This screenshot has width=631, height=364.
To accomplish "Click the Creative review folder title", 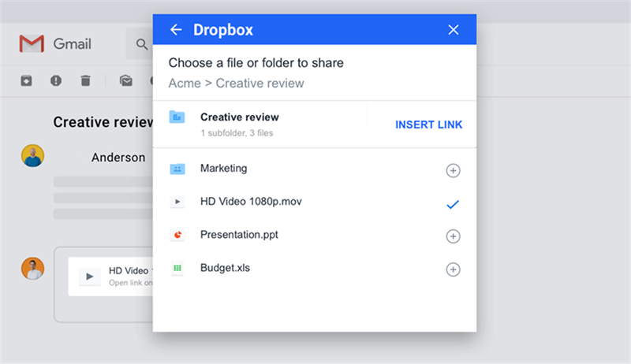I will click(x=240, y=117).
